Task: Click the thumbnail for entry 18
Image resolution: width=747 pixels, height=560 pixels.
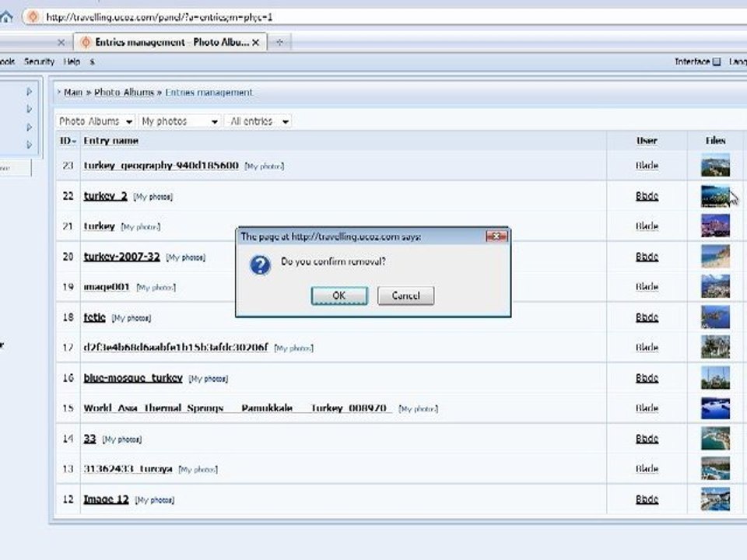Action: [715, 317]
